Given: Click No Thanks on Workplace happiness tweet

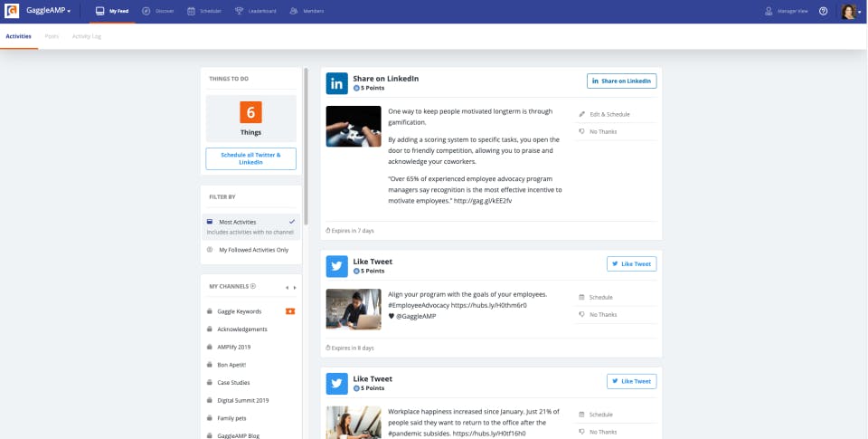Looking at the screenshot, I should [603, 432].
